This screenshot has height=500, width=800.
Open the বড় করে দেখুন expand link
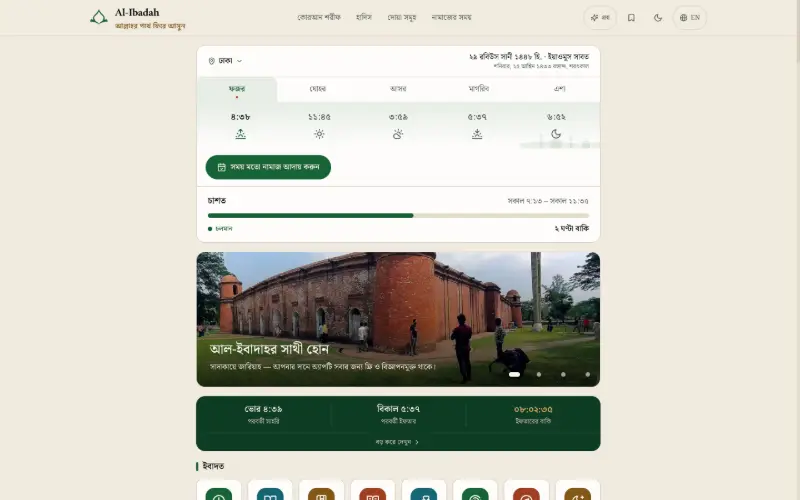pos(397,442)
